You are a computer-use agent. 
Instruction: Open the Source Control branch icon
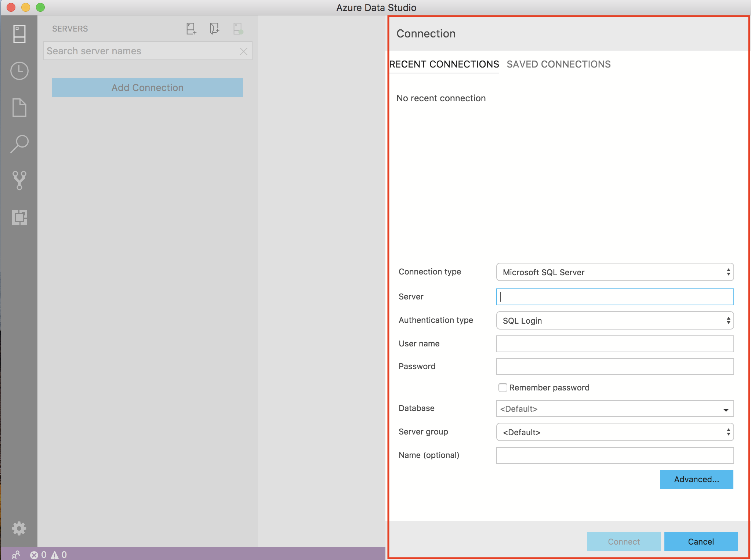tap(19, 180)
